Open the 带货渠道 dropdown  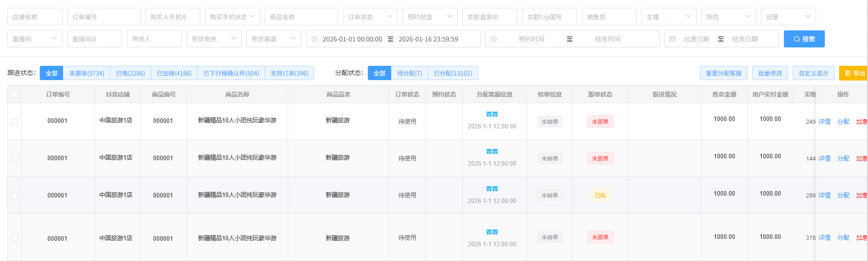tap(274, 39)
